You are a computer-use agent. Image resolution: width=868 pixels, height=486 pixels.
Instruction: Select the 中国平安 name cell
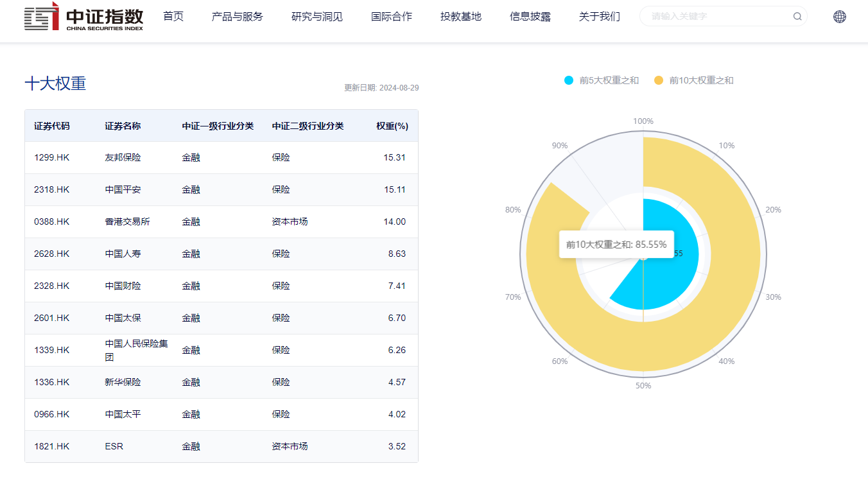pos(123,189)
